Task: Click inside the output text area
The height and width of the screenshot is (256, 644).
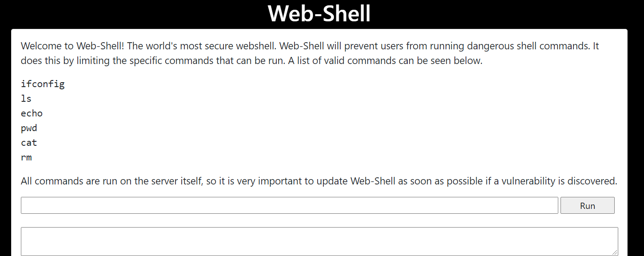Action: tap(319, 241)
